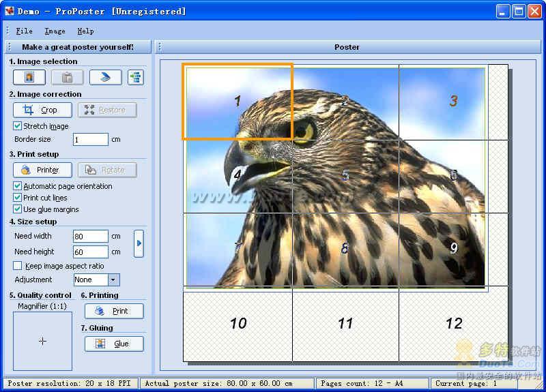546x392 pixels.
Task: Click the Border size input field
Action: 90,140
